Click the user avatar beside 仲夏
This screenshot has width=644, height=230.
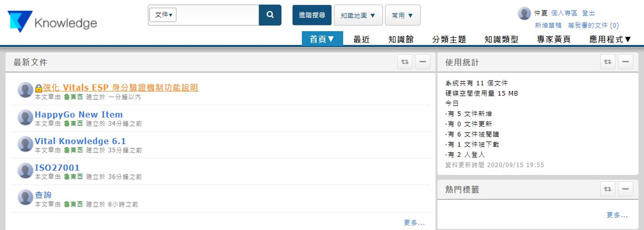524,14
